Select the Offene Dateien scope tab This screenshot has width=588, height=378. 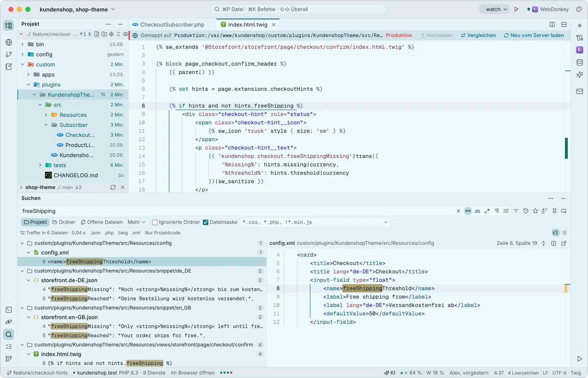coord(102,222)
